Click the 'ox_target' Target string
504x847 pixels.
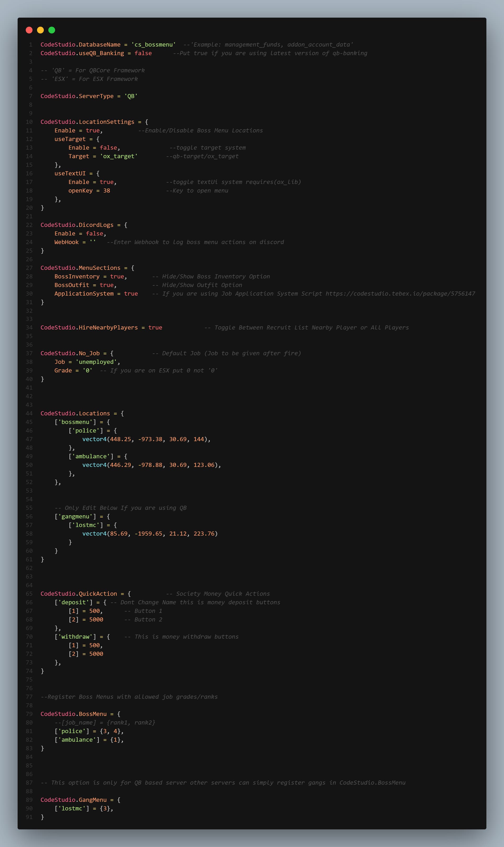point(119,156)
